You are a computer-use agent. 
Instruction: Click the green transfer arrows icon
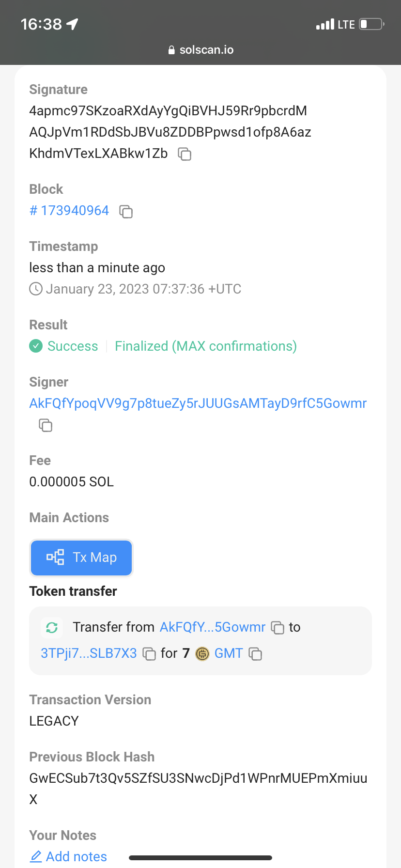coord(52,627)
